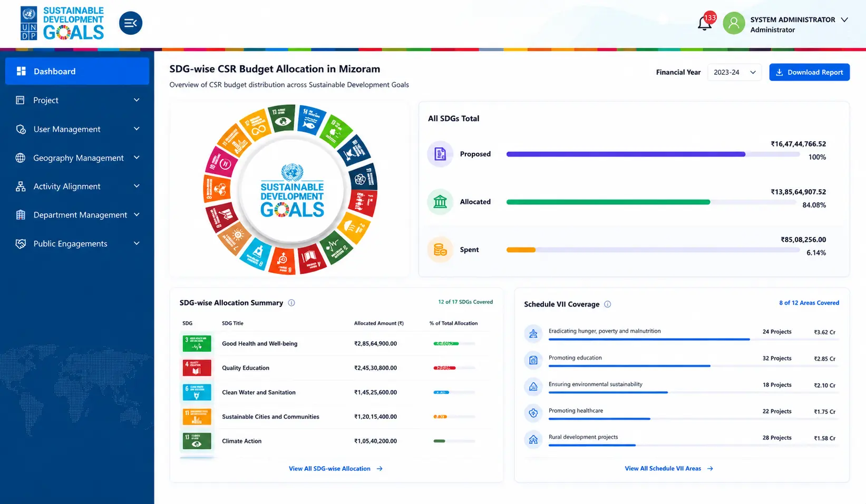This screenshot has height=504, width=866.
Task: Click SDG 6 Clean Water tile icon
Action: 197,392
